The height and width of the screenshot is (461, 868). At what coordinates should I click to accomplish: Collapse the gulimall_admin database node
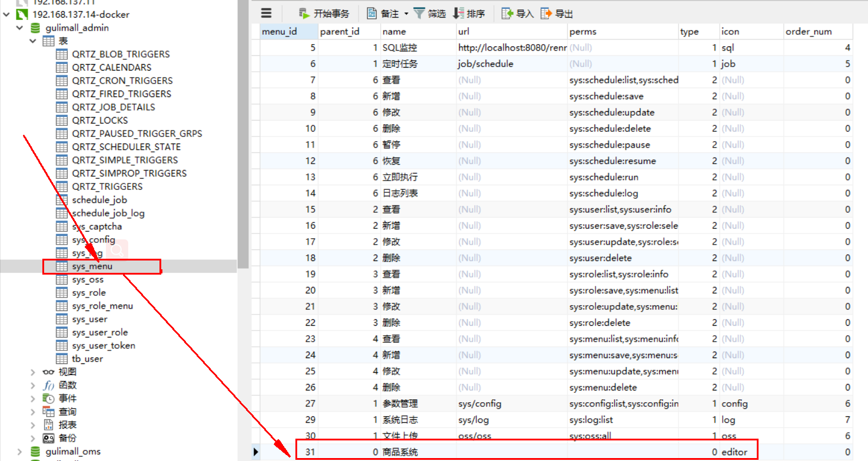(x=20, y=28)
